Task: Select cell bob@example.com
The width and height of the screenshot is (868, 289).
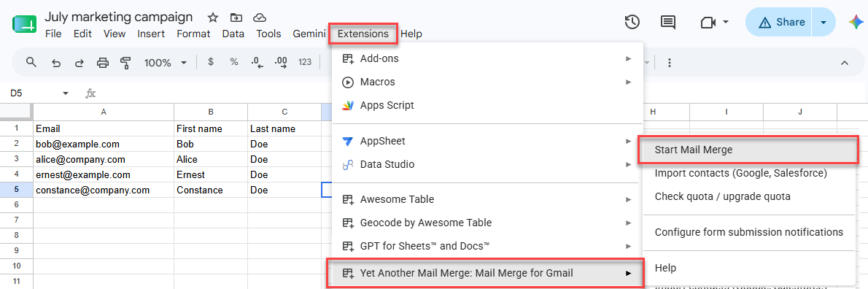Action: point(104,144)
